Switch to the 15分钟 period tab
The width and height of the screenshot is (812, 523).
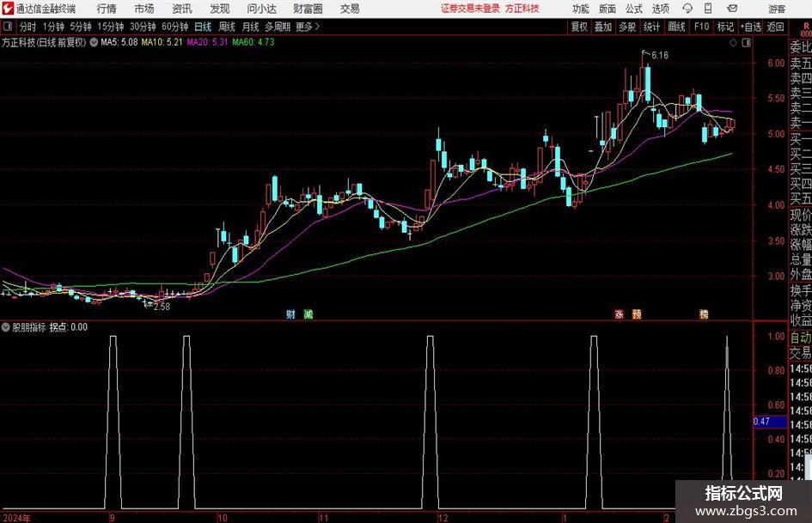[x=110, y=27]
